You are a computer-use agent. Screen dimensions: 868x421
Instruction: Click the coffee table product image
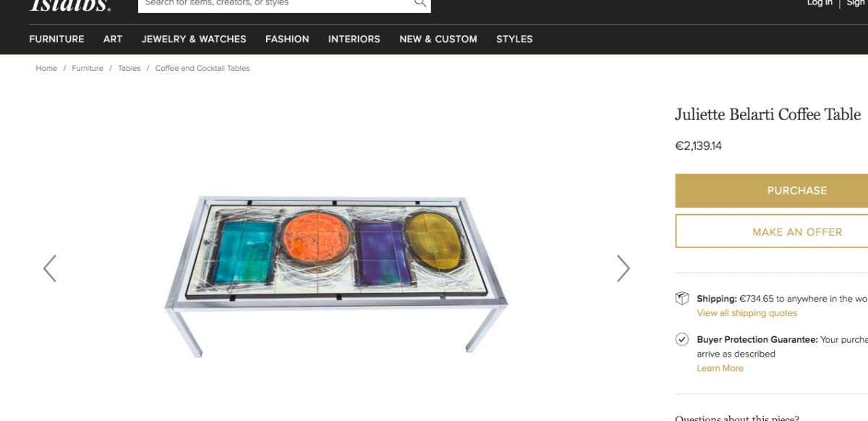point(336,276)
